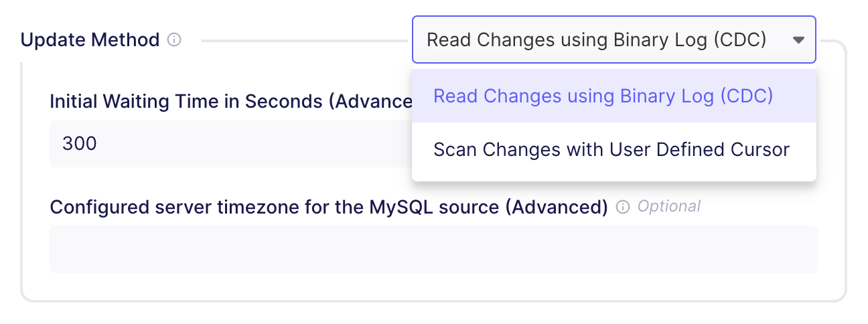Click the 300 value in the waiting field
The image size is (868, 324).
point(79,143)
